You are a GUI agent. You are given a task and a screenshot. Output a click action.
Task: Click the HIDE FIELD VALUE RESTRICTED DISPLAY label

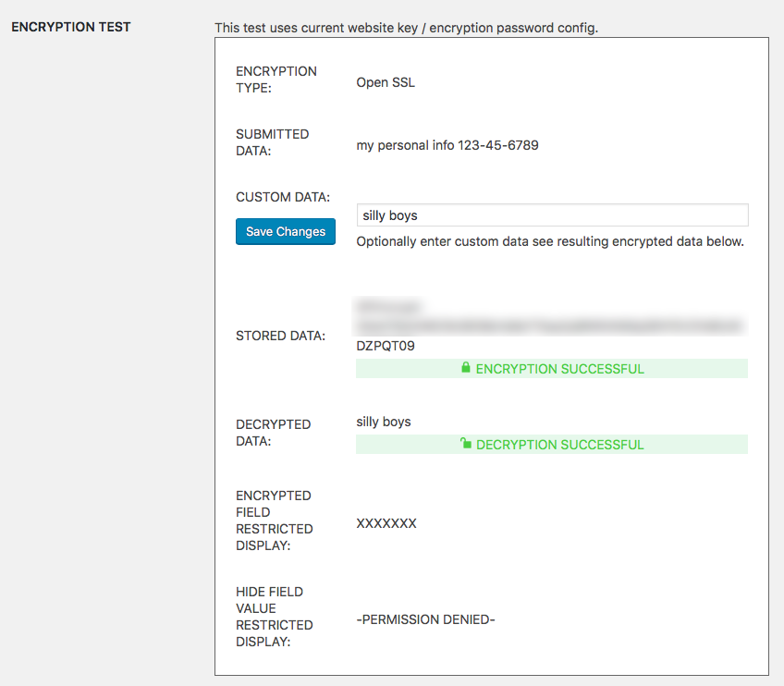click(274, 616)
